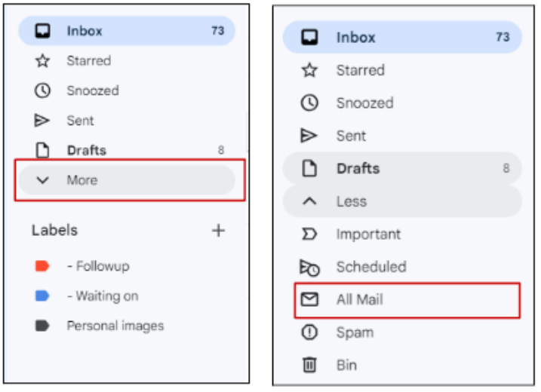The height and width of the screenshot is (392, 541).
Task: Click the red tag icon of Followup label
Action: click(x=42, y=266)
